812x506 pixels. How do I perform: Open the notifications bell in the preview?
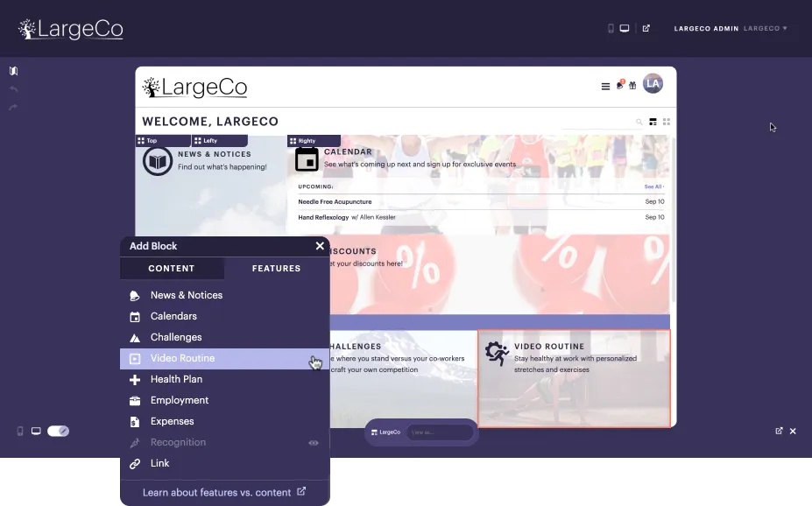click(x=620, y=86)
